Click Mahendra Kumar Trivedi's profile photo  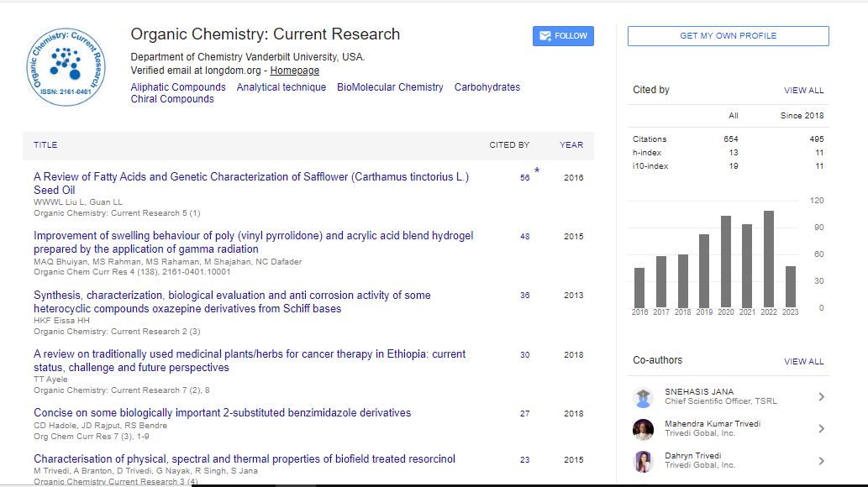[x=643, y=429]
